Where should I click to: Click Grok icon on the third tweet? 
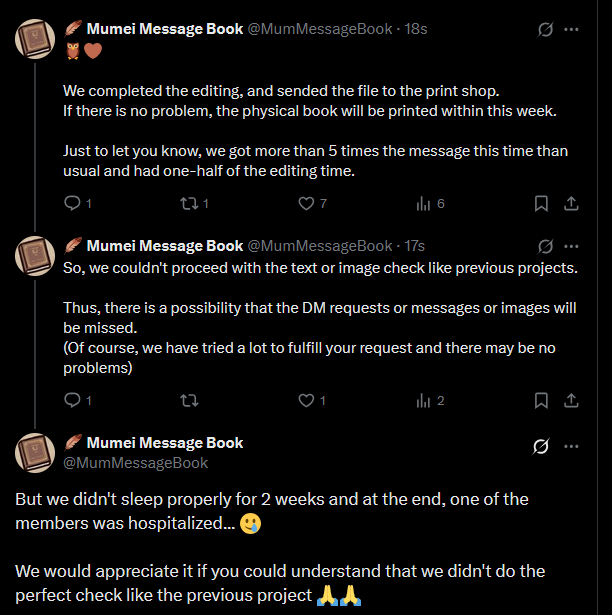pos(541,445)
